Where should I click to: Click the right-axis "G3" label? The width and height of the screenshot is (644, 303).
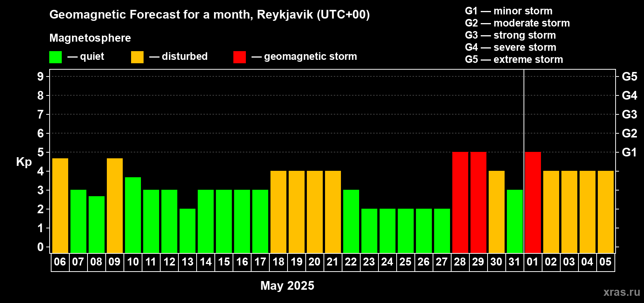tap(630, 114)
